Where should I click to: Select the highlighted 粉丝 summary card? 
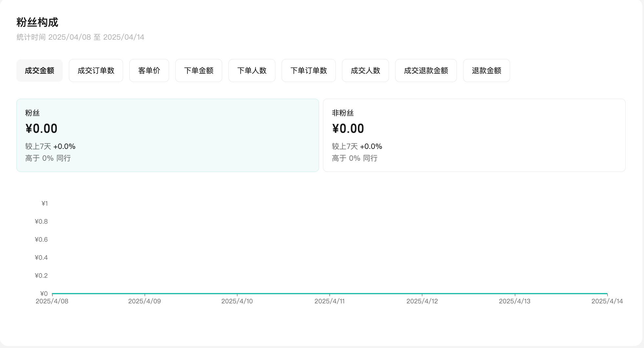(167, 135)
